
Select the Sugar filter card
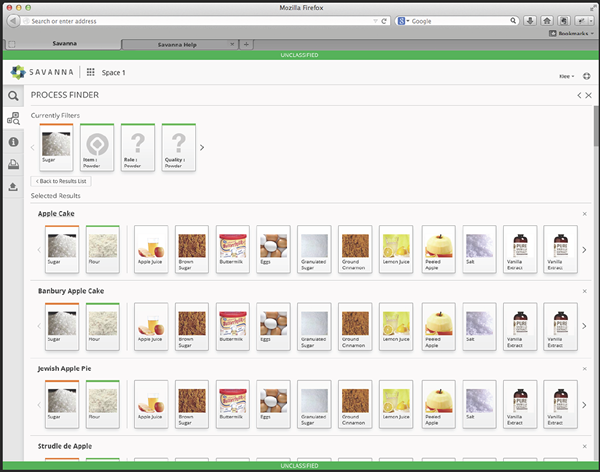(56, 147)
